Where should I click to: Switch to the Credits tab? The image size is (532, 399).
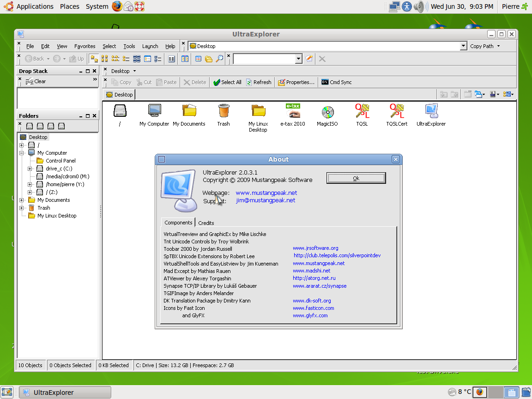coord(206,223)
